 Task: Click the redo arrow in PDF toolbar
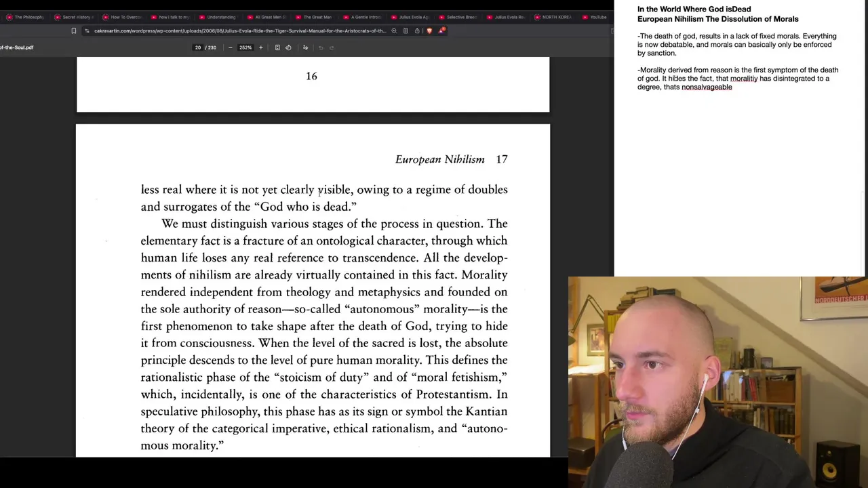pyautogui.click(x=332, y=47)
